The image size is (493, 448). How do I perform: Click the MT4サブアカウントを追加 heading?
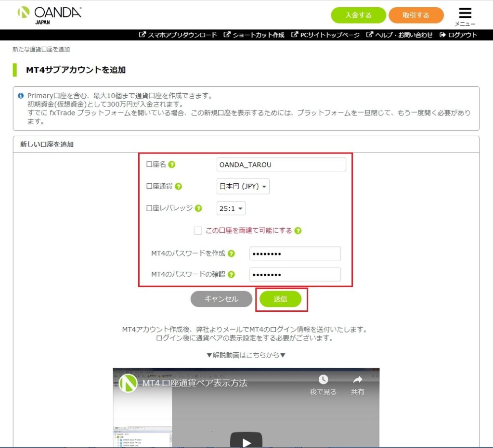(x=76, y=70)
